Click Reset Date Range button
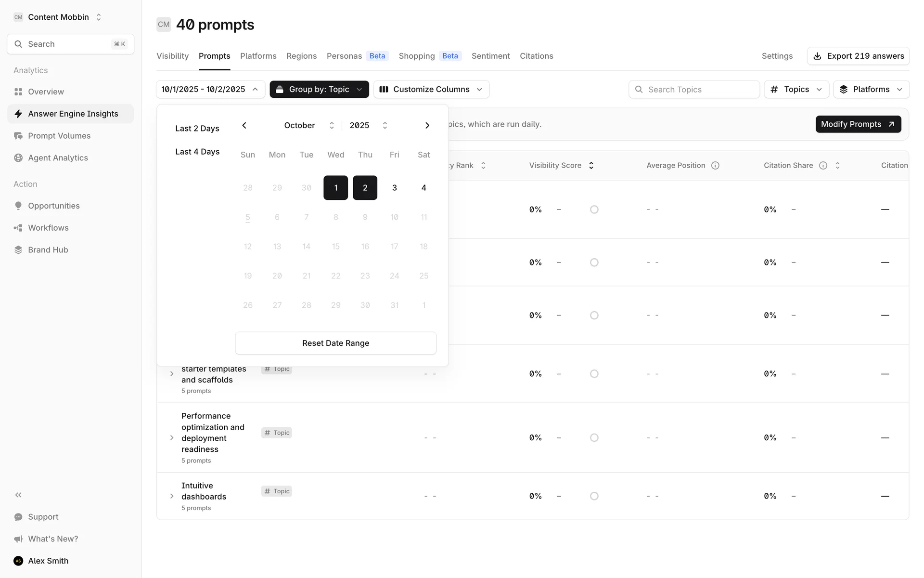924x578 pixels. point(335,343)
